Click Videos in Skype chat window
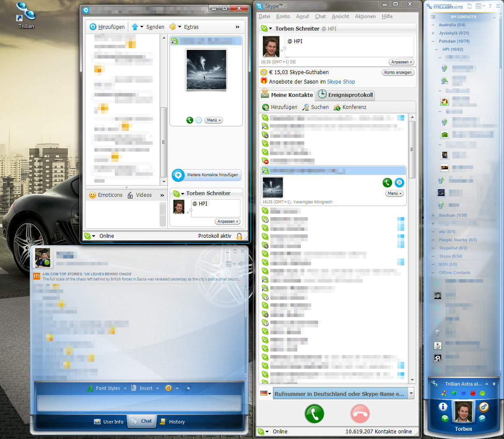The height and width of the screenshot is (439, 504). 139,195
